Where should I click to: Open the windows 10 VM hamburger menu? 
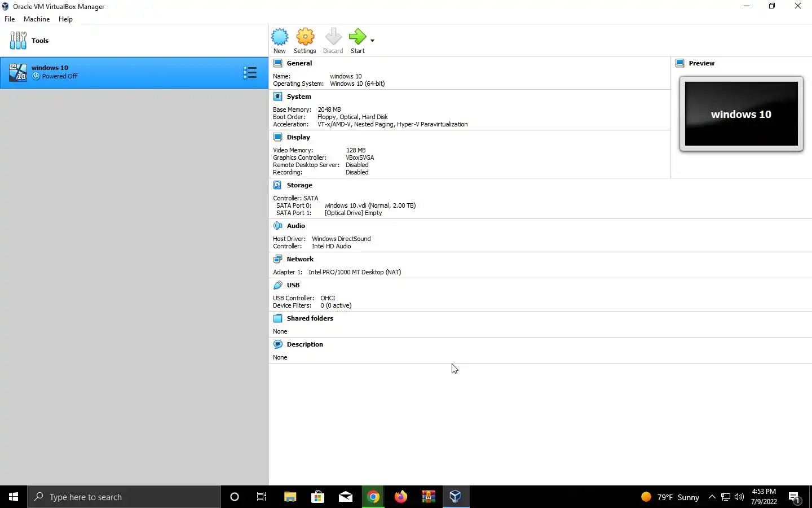click(250, 72)
